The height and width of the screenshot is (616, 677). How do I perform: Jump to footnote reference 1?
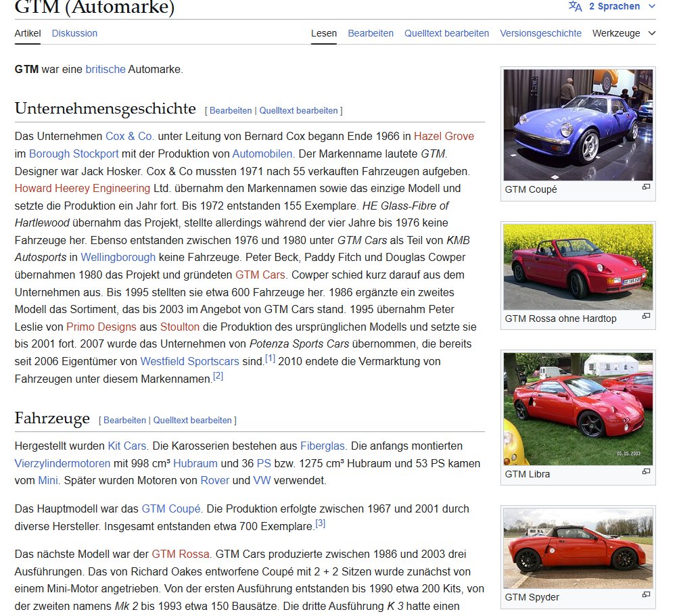[x=270, y=358]
